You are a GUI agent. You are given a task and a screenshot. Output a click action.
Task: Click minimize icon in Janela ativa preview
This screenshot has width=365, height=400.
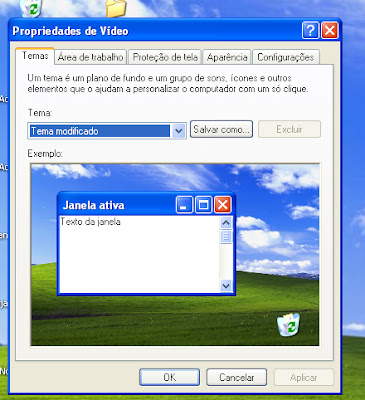click(x=184, y=204)
